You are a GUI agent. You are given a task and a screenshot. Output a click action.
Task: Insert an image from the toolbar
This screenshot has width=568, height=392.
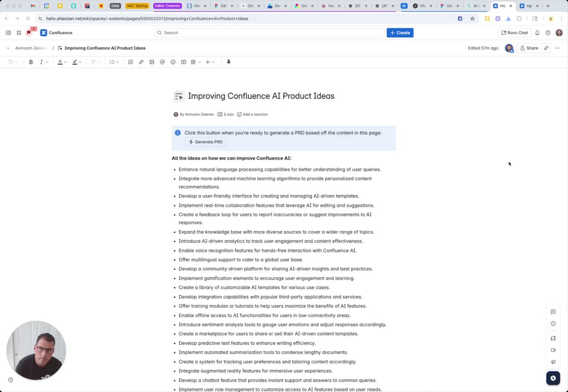pos(152,62)
